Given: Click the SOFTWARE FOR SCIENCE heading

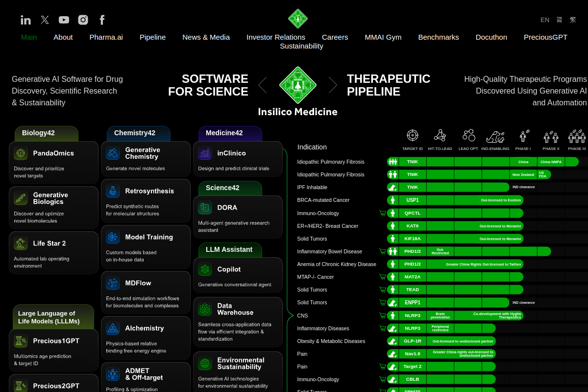Looking at the screenshot, I should click(208, 85).
